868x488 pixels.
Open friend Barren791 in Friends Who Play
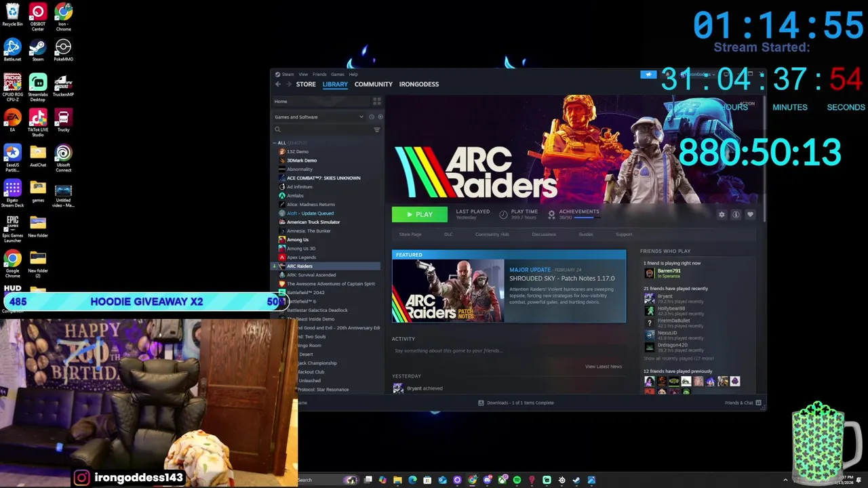coord(669,273)
